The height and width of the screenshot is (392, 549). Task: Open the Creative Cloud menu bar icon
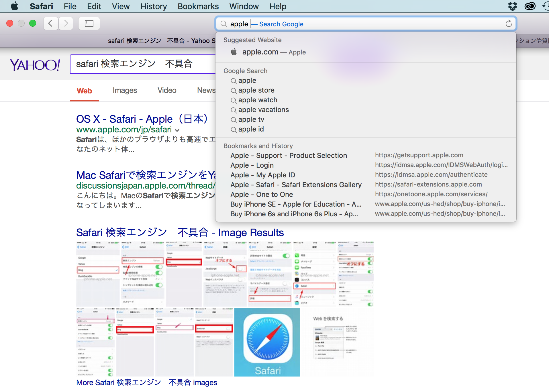click(x=530, y=6)
